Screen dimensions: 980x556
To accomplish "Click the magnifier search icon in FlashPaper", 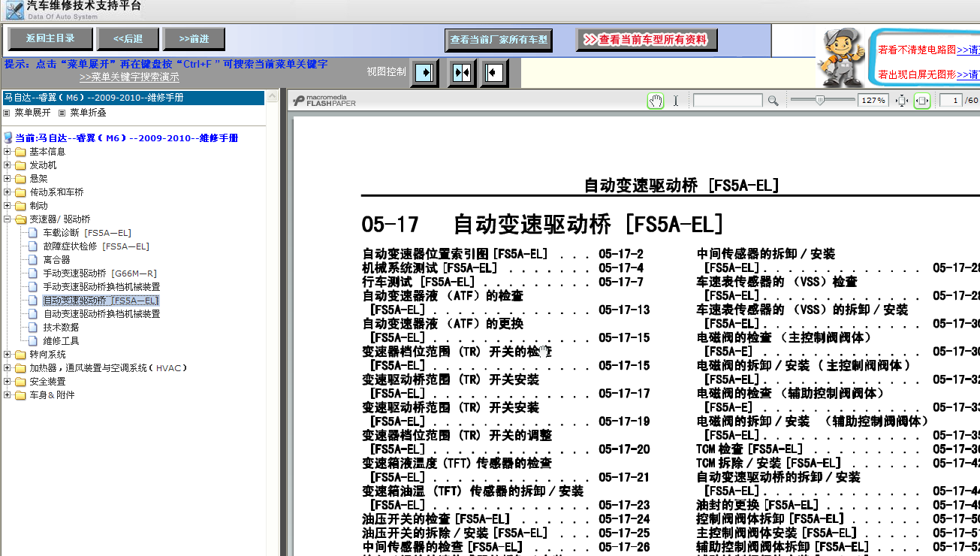I will click(x=773, y=101).
